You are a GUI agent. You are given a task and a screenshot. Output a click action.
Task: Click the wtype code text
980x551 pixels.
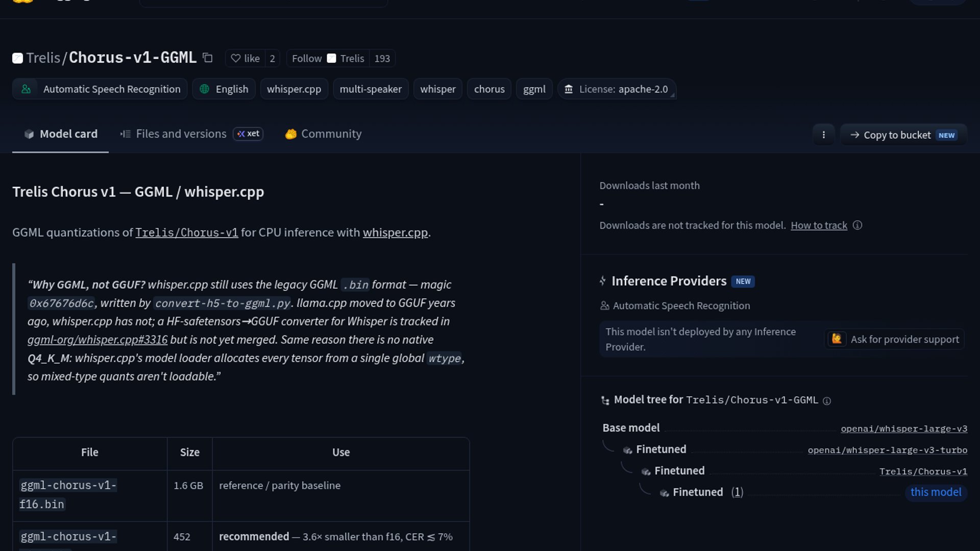(445, 359)
